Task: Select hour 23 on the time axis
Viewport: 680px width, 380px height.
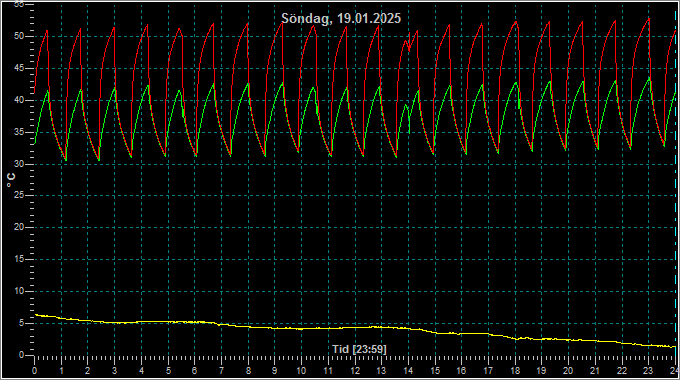Action: [648, 371]
